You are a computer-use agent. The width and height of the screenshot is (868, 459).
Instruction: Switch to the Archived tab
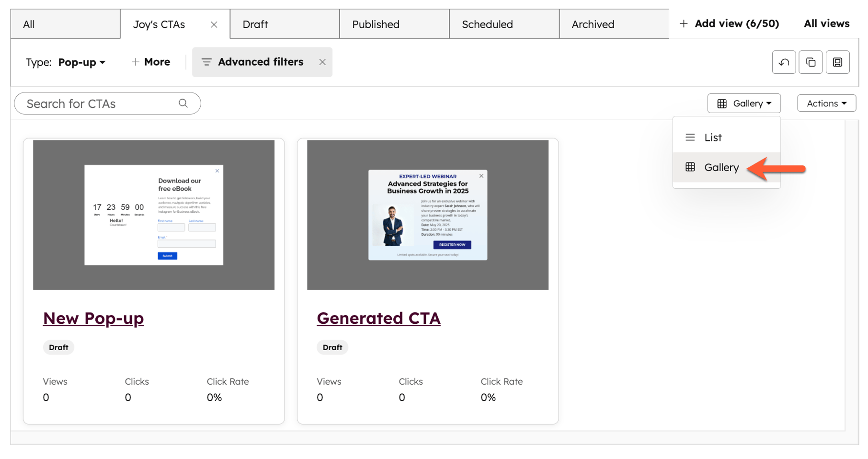(x=592, y=24)
